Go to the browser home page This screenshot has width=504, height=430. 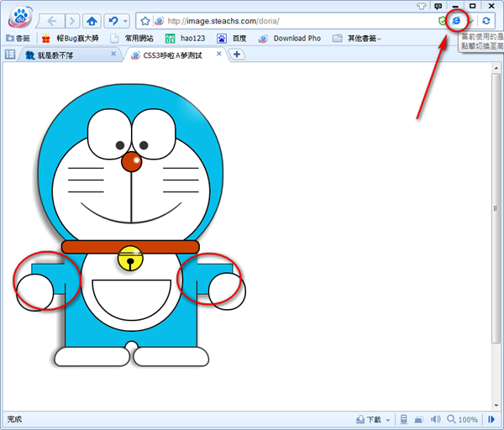coord(92,20)
